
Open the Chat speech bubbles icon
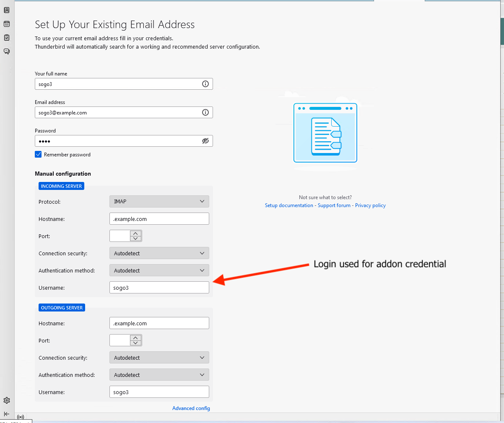[x=7, y=52]
